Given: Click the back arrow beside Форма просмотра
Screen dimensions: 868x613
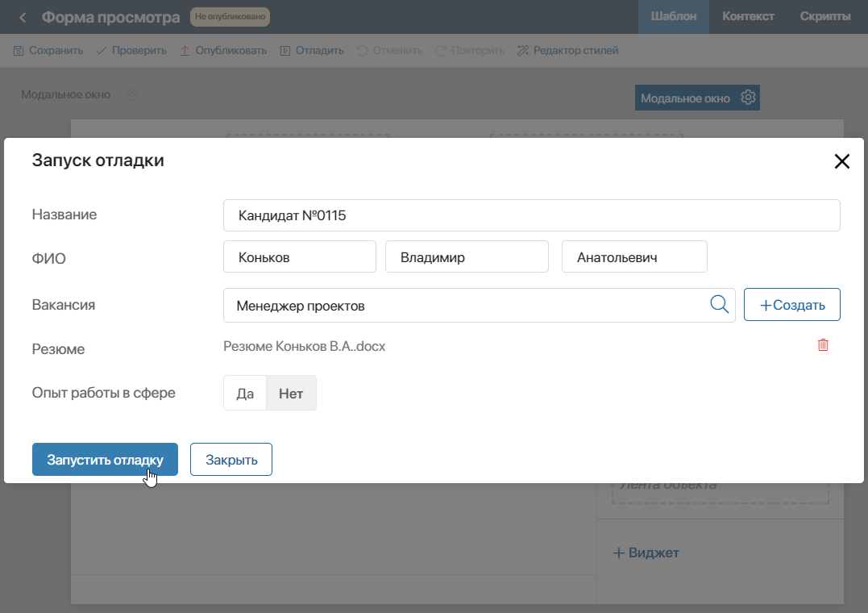Looking at the screenshot, I should [23, 18].
